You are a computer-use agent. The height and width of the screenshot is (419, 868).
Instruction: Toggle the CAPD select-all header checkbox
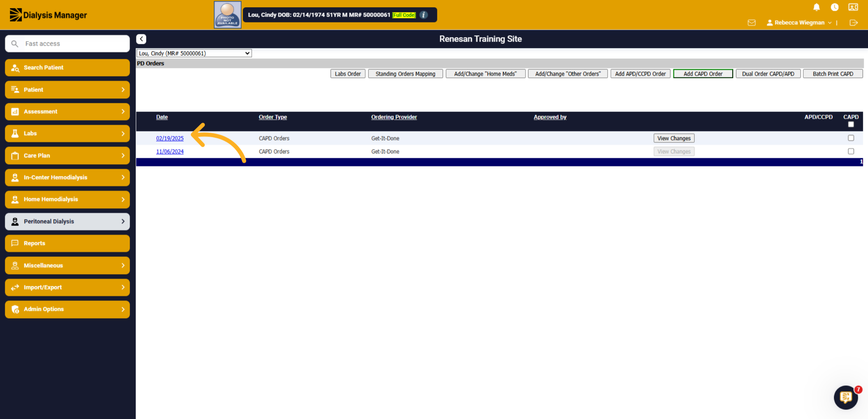click(x=851, y=124)
